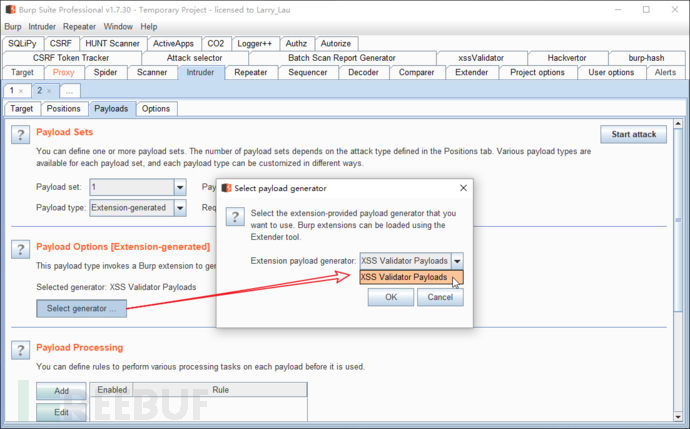Select the Payloads sub-tab
Viewport: 690px width, 429px height.
tap(111, 109)
